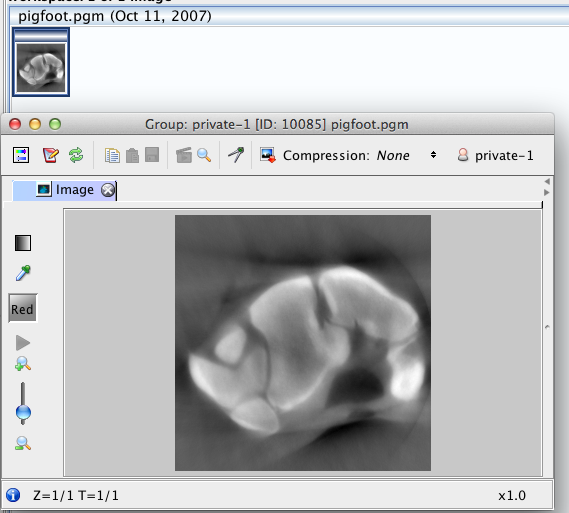Open the measurement compass tool
The height and width of the screenshot is (513, 569).
click(x=236, y=155)
